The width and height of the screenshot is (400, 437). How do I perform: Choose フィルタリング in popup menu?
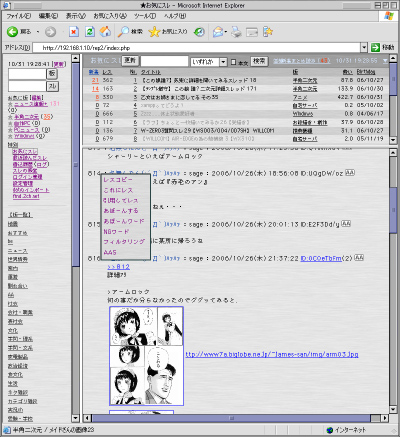tap(124, 242)
